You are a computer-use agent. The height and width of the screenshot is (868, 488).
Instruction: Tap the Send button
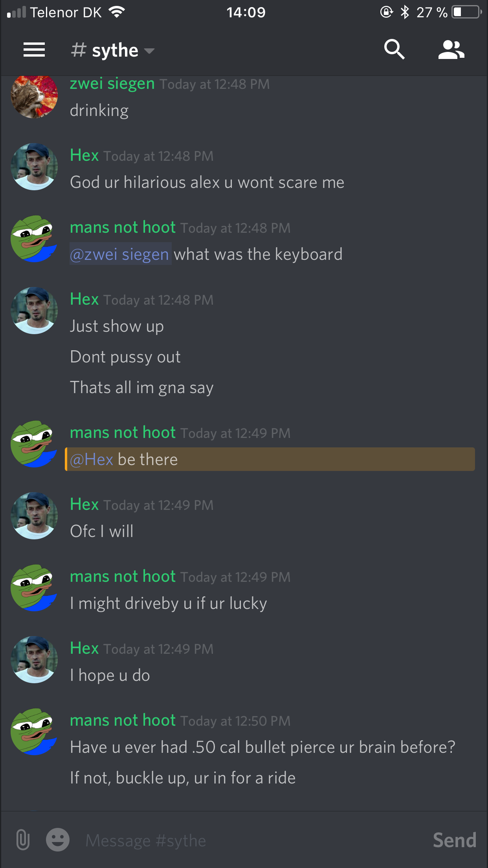coord(455,840)
